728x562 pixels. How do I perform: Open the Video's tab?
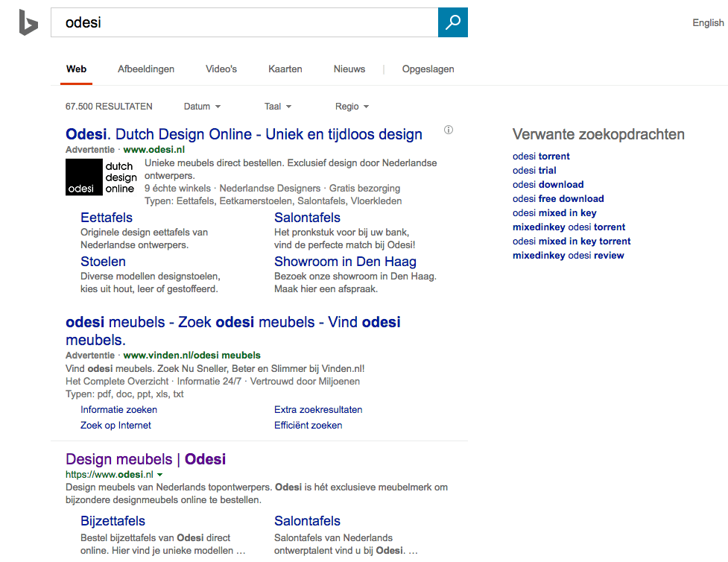(x=221, y=69)
